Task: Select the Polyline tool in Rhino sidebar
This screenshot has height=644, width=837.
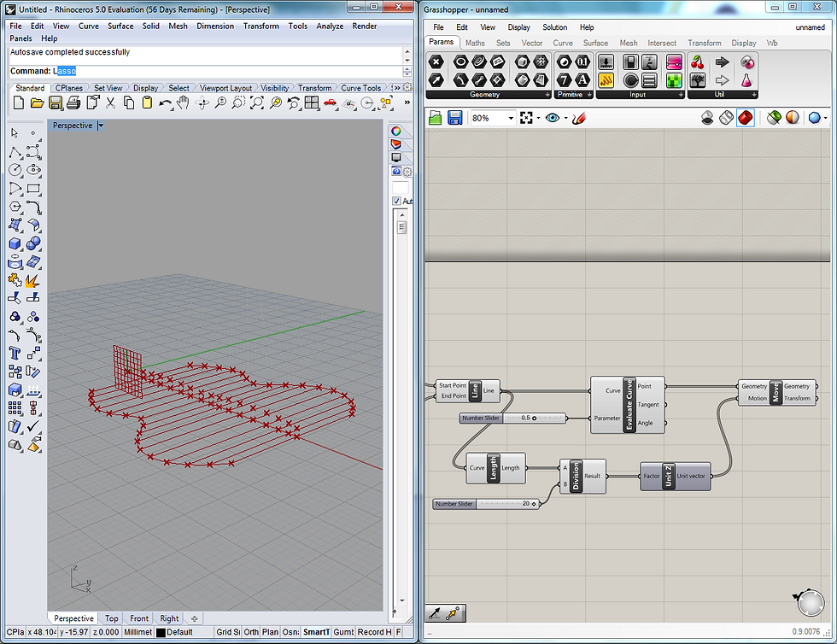Action: tap(15, 152)
